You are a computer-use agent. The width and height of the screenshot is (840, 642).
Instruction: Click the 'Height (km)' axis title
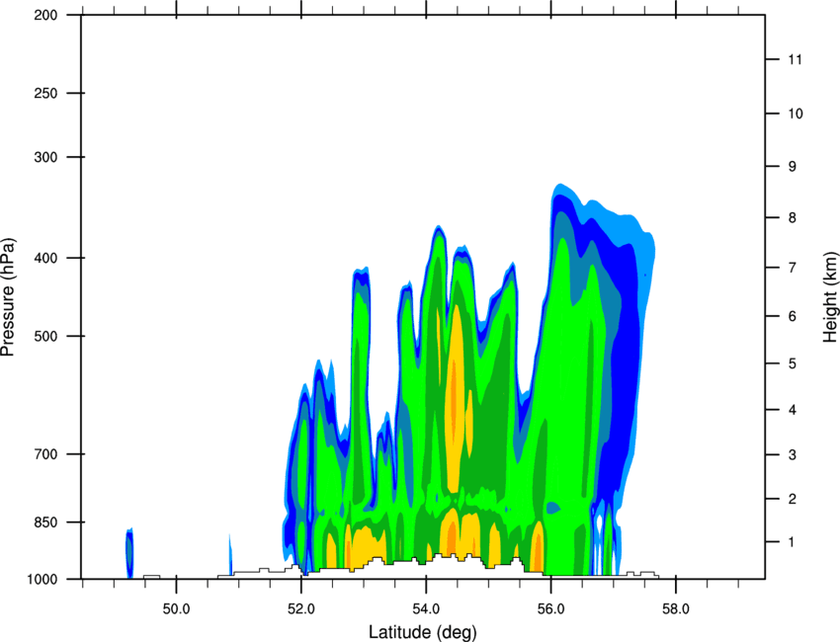click(x=830, y=296)
